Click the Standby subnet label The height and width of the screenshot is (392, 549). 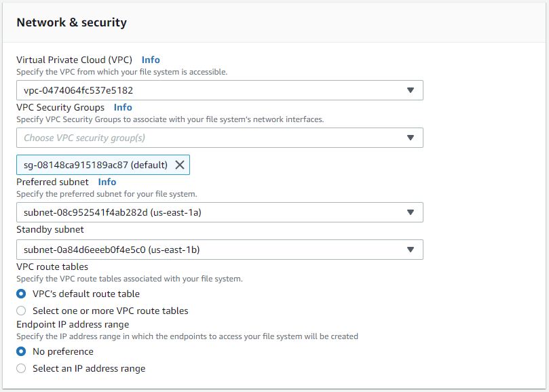50,229
